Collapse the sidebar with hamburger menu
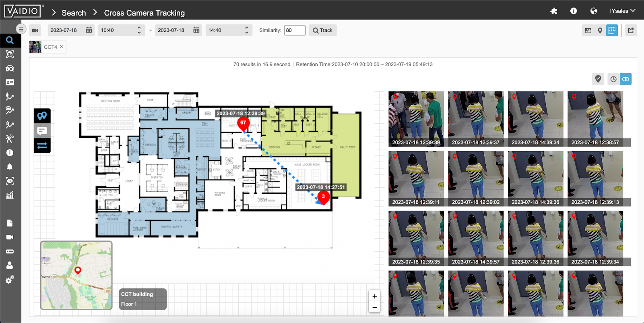 (21, 29)
